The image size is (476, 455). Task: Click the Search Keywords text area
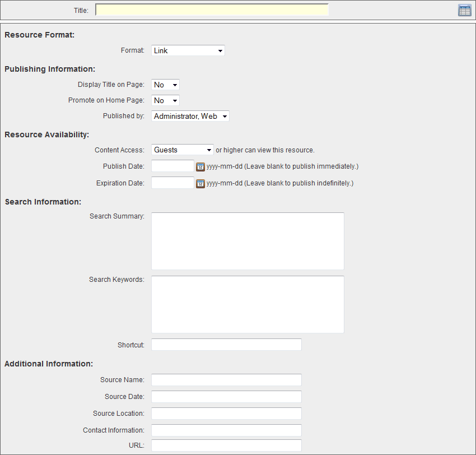[247, 304]
